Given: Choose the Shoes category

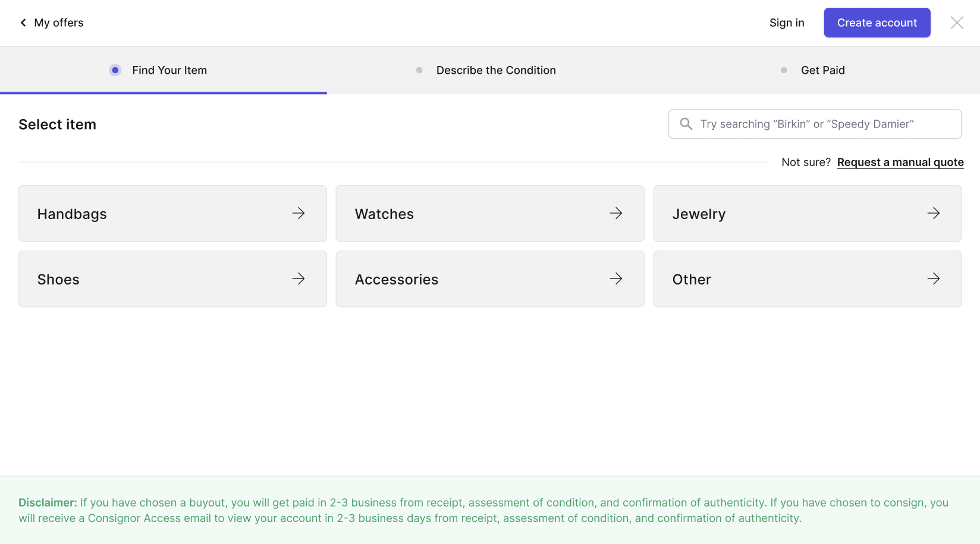Looking at the screenshot, I should [x=172, y=279].
